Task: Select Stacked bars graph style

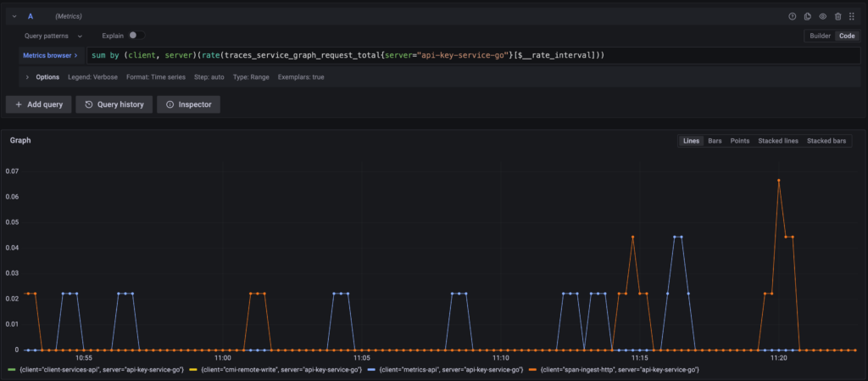Action: pyautogui.click(x=826, y=141)
